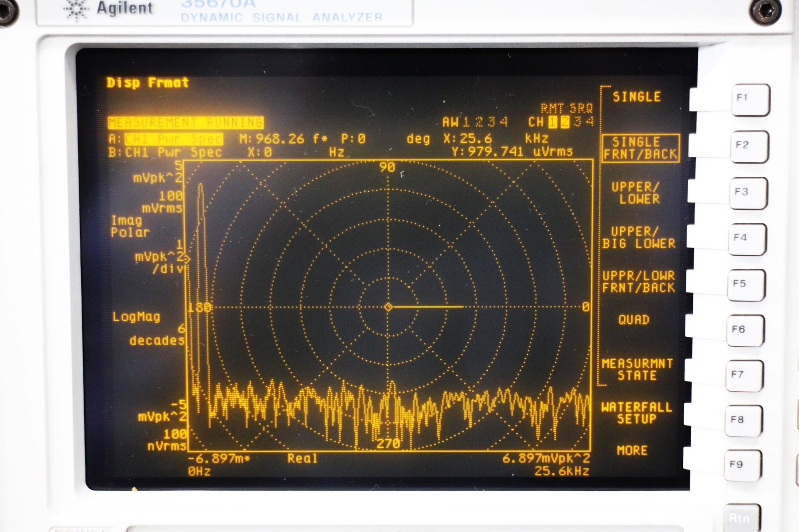Click the 180 degree polar axis label
Screen dimensions: 799x532
[x=200, y=308]
